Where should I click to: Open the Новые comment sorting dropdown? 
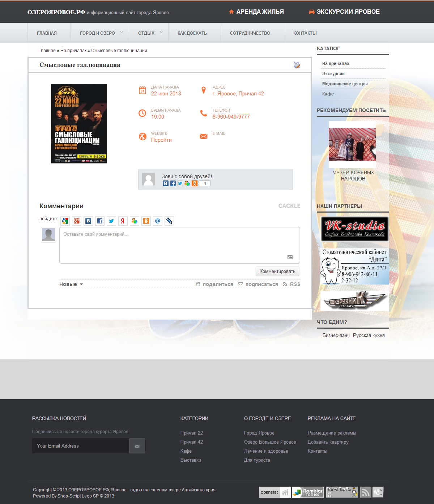click(71, 284)
